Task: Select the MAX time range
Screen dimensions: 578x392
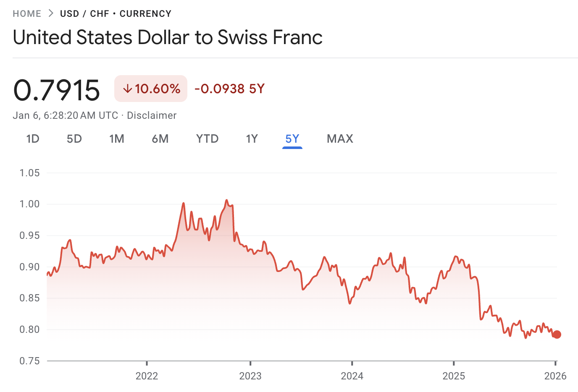Action: point(340,139)
